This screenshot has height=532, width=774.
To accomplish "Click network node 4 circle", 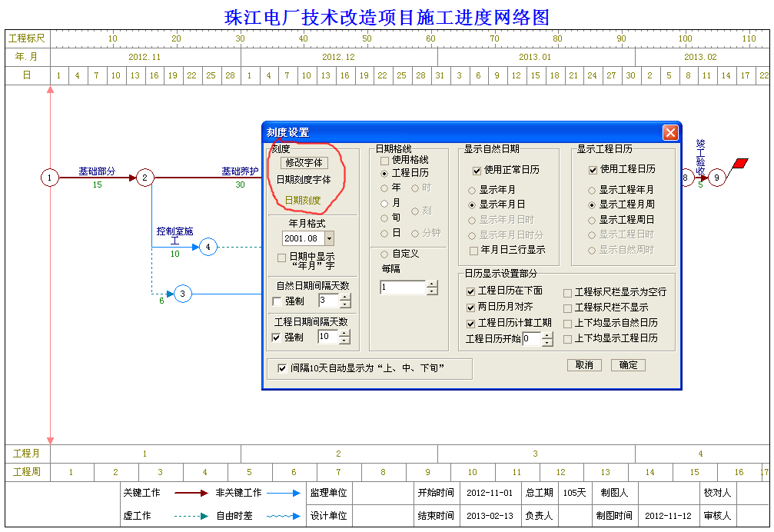I will pyautogui.click(x=208, y=247).
